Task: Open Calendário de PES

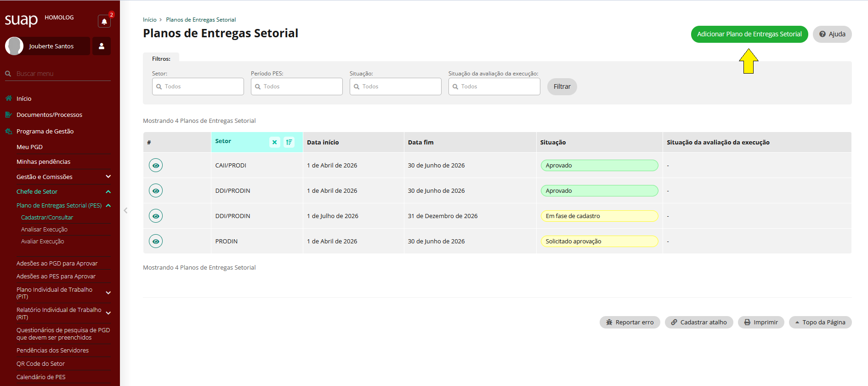Action: pyautogui.click(x=41, y=377)
